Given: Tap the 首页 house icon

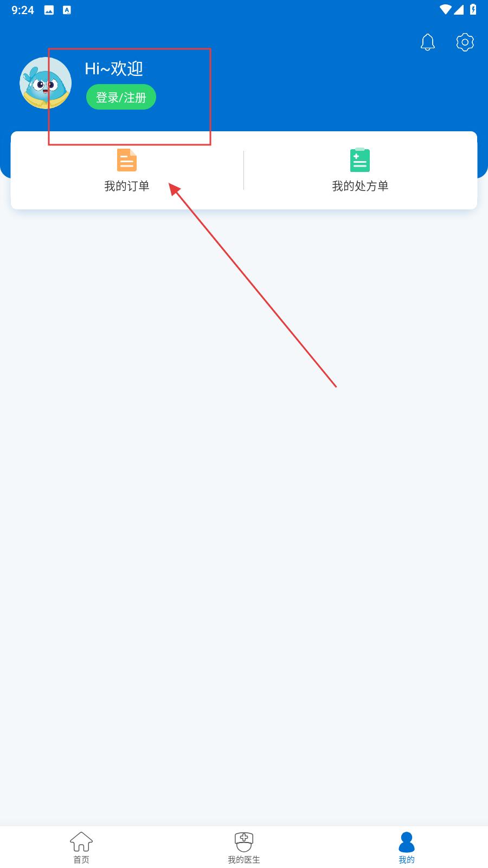Looking at the screenshot, I should (x=81, y=841).
